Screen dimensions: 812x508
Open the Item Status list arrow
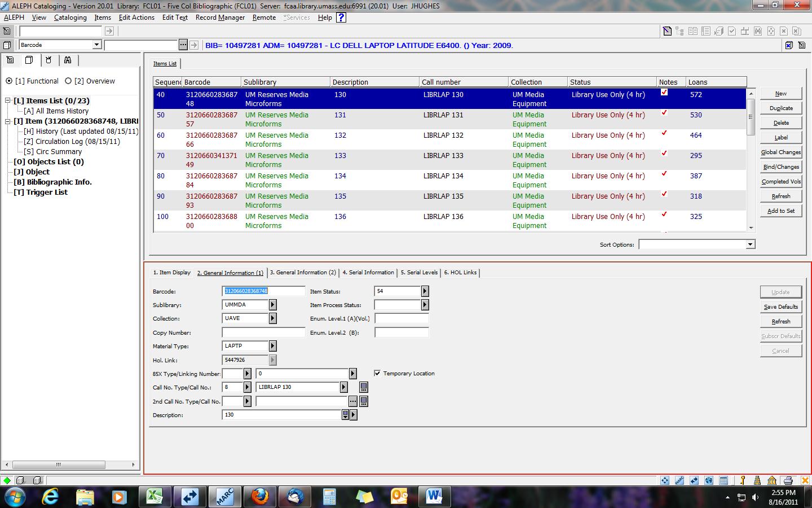pos(425,291)
